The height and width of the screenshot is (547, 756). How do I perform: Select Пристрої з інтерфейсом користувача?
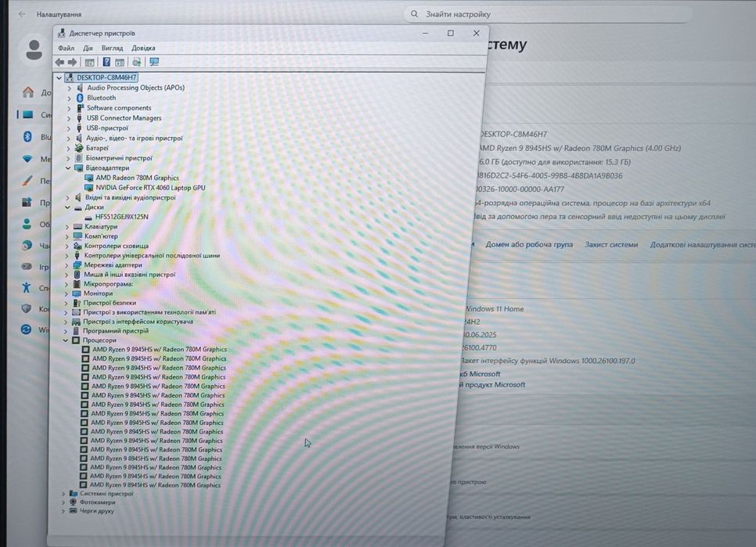point(138,322)
